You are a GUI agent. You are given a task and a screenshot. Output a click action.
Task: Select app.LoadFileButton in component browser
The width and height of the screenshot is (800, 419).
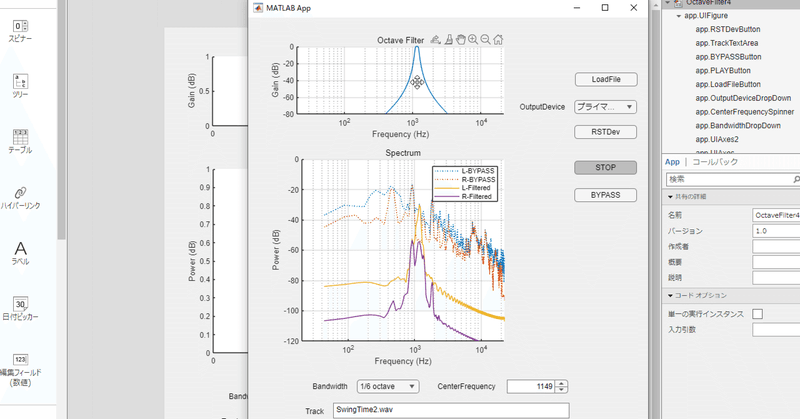tap(728, 85)
